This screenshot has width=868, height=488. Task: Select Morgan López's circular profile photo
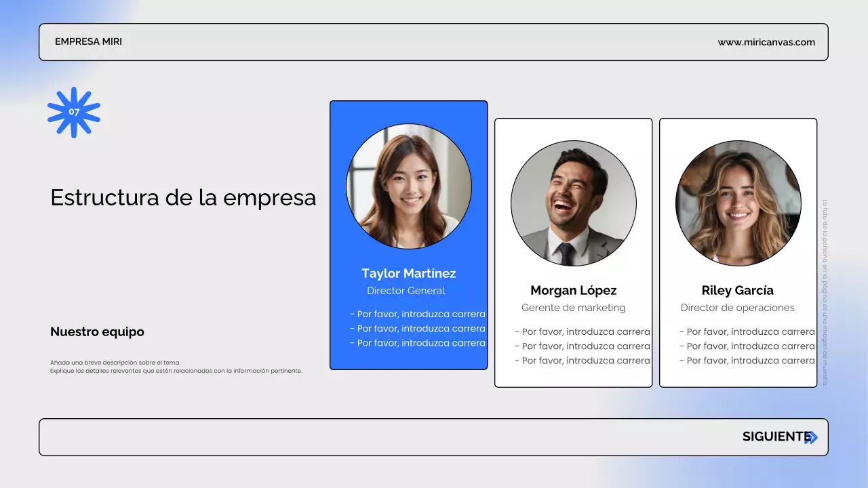573,203
